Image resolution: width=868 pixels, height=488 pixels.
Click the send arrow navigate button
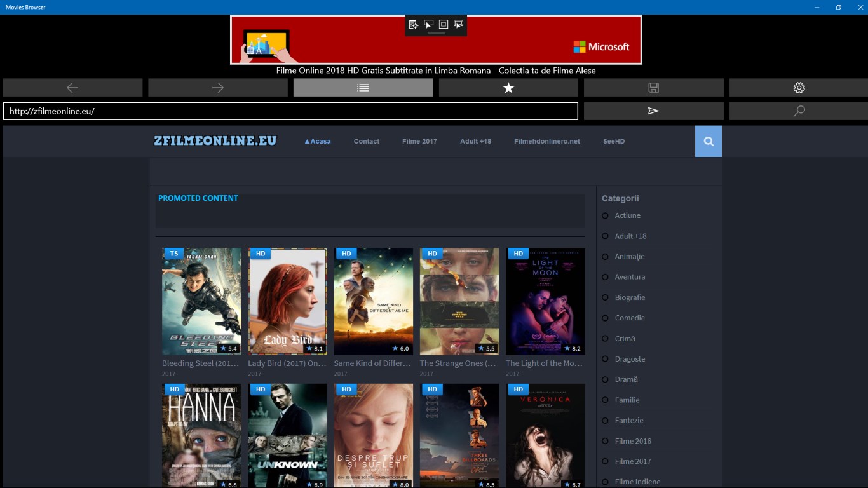[x=653, y=111]
